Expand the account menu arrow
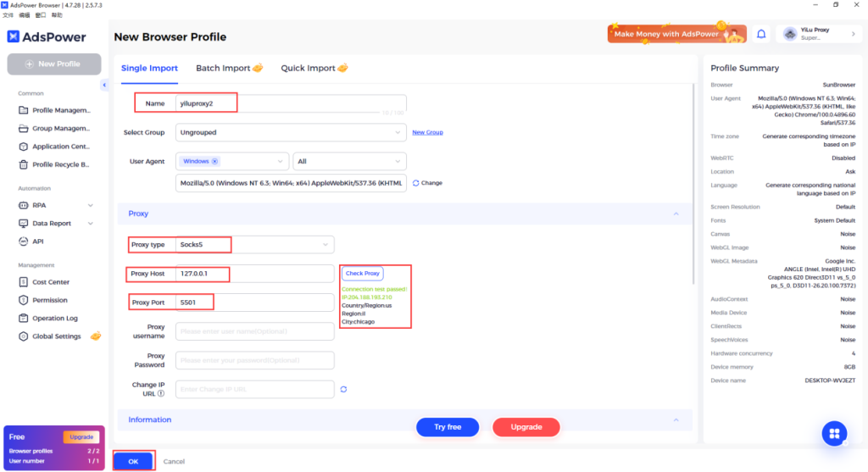The width and height of the screenshot is (868, 472). click(x=853, y=34)
